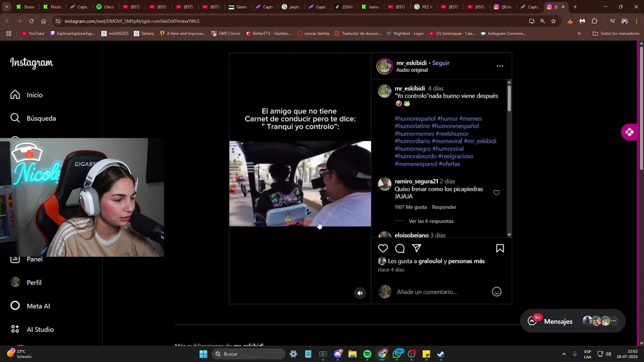Open Discord from the taskbar

(338, 354)
